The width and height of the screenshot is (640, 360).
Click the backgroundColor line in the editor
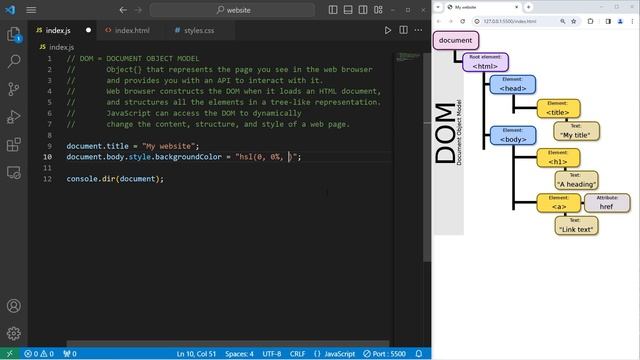pos(184,157)
